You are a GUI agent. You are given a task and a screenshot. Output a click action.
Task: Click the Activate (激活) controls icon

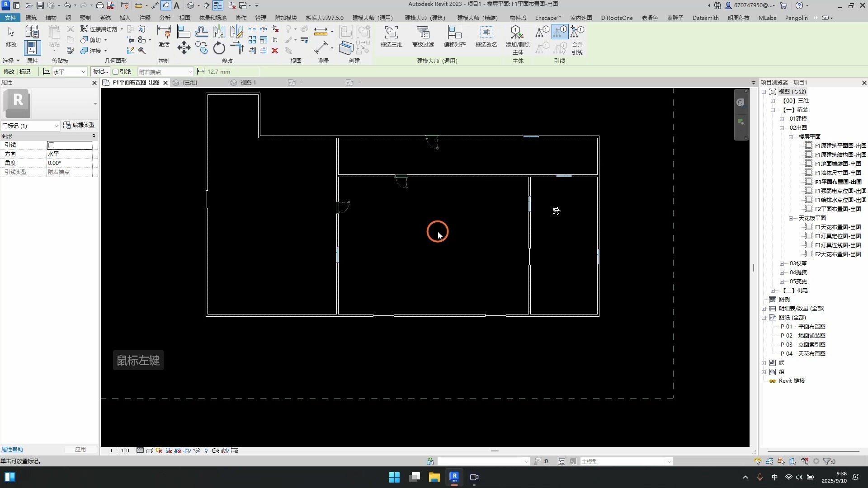tap(164, 36)
